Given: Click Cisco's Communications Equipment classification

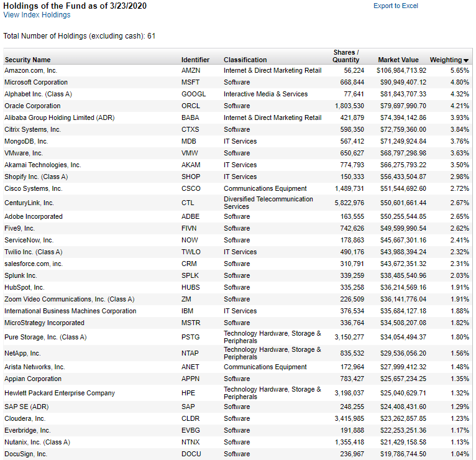Looking at the screenshot, I should [265, 189].
